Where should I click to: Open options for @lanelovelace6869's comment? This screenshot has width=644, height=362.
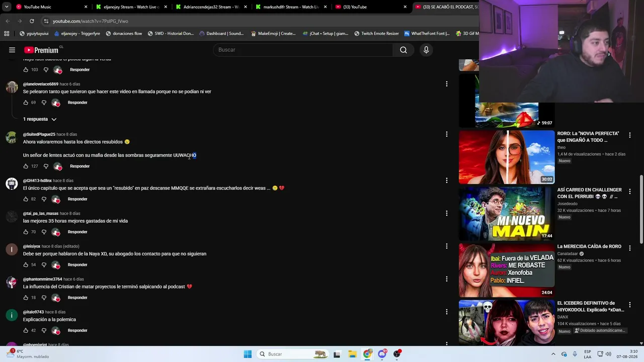[446, 84]
